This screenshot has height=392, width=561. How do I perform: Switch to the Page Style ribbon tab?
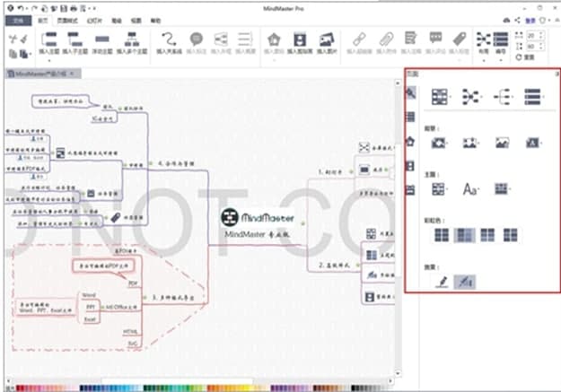tap(67, 21)
